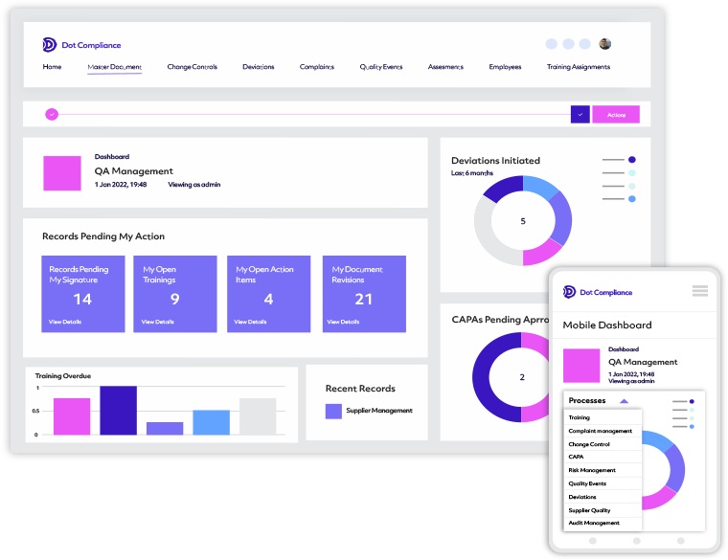728x560 pixels.
Task: Go to Training Assignments in navigation
Action: click(578, 67)
